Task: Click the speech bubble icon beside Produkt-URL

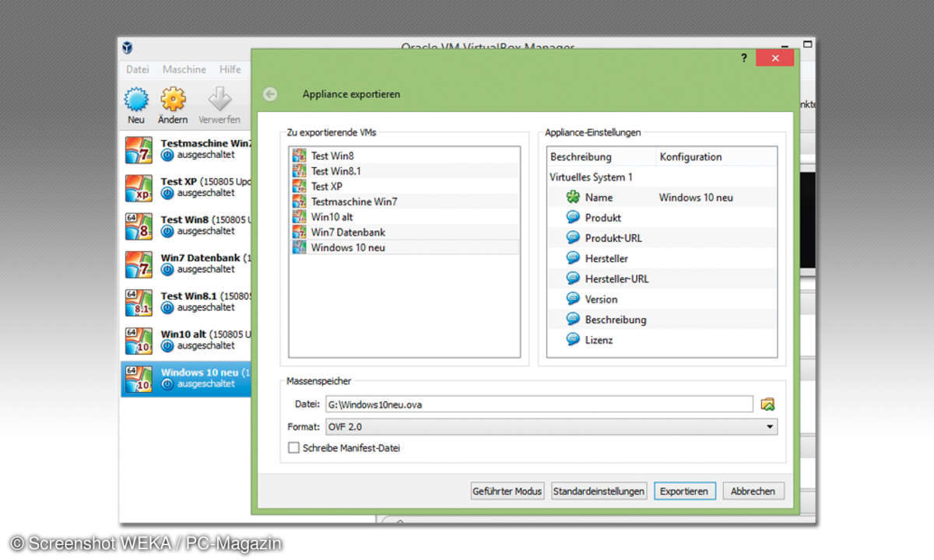Action: (x=573, y=238)
